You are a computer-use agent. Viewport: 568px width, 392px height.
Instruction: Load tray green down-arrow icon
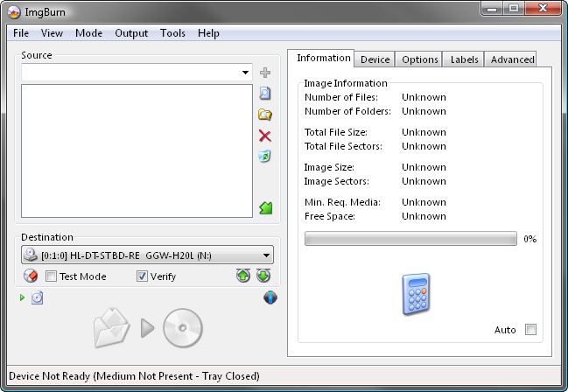pyautogui.click(x=263, y=276)
